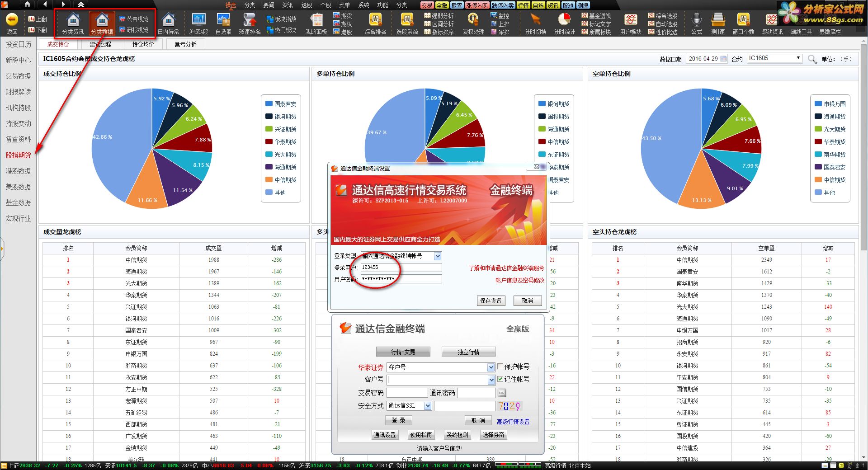Screen dimensions: 868x470
Task: Open 沪深A股 chart icon
Action: point(198,20)
